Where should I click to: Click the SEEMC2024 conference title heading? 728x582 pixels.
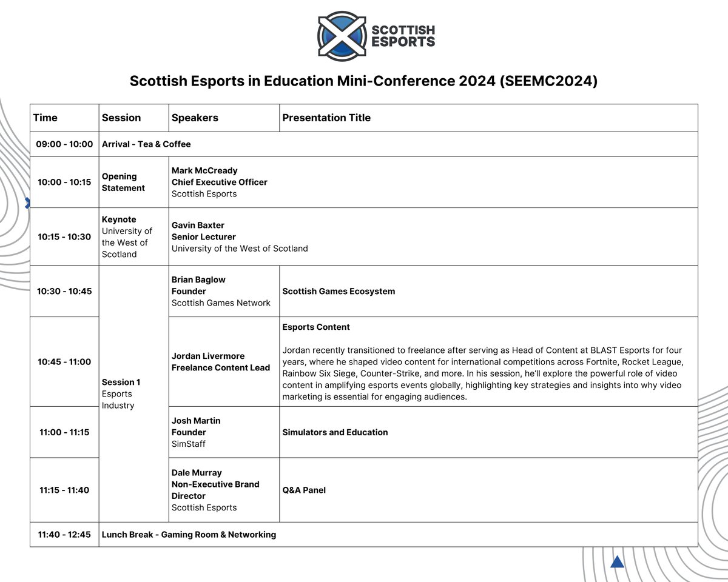(364, 80)
